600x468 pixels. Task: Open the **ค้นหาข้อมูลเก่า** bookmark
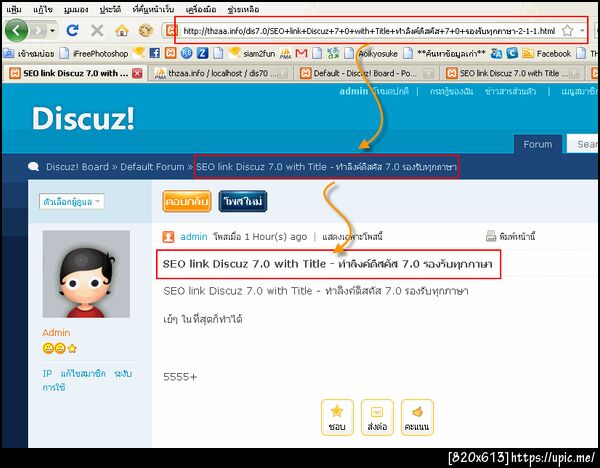click(x=445, y=53)
